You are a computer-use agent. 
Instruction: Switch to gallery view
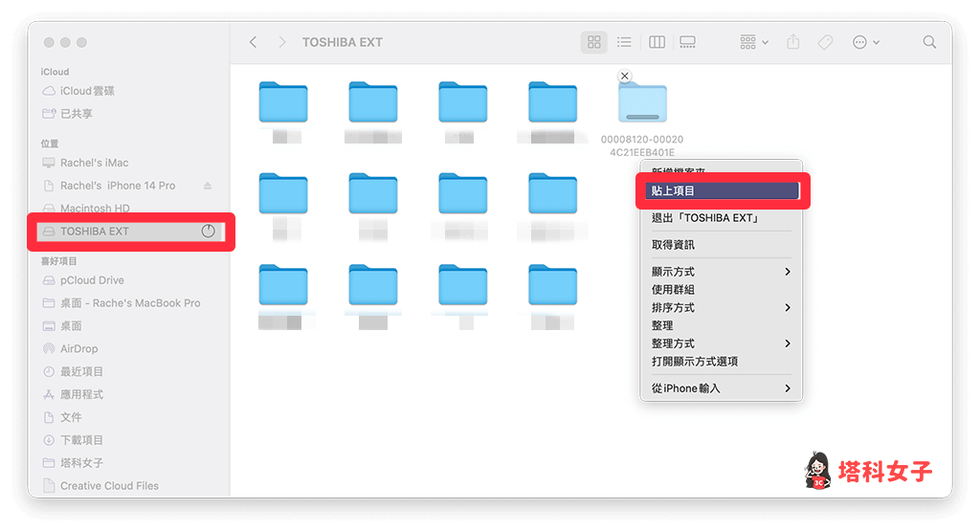pos(687,42)
